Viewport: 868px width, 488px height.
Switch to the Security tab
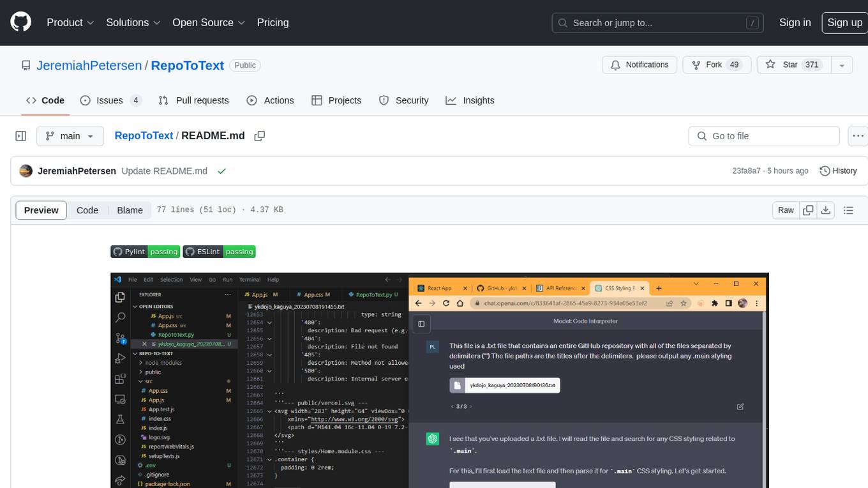click(x=403, y=100)
